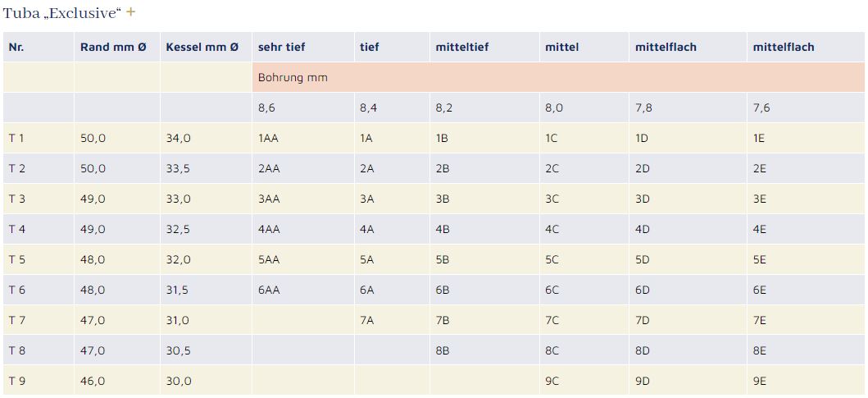Click the Nr. column header
The image size is (868, 398).
coord(16,48)
